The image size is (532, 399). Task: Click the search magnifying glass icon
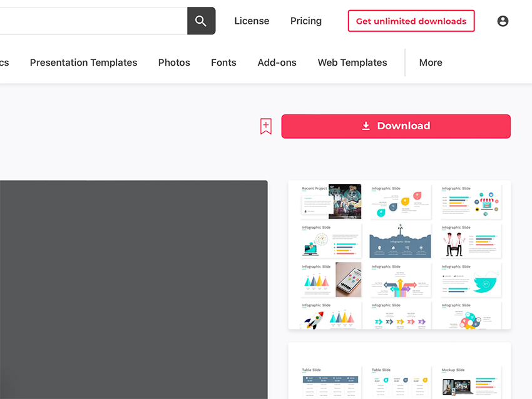201,21
